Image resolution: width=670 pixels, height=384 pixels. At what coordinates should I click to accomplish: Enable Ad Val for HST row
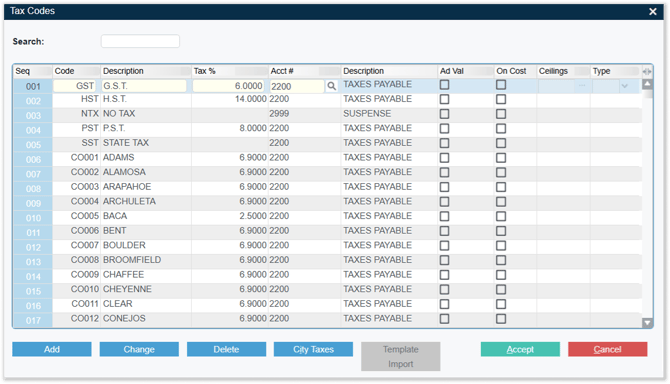tap(444, 99)
